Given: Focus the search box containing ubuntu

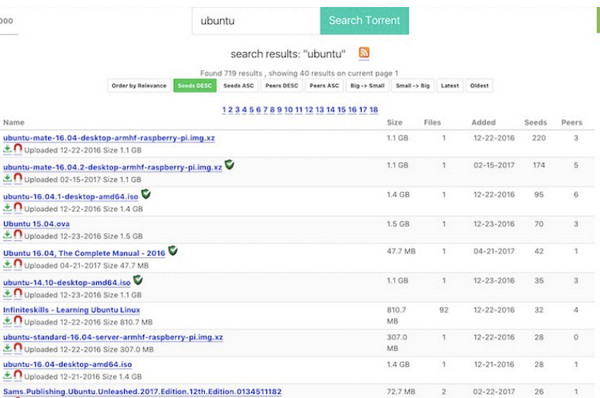Looking at the screenshot, I should (256, 21).
